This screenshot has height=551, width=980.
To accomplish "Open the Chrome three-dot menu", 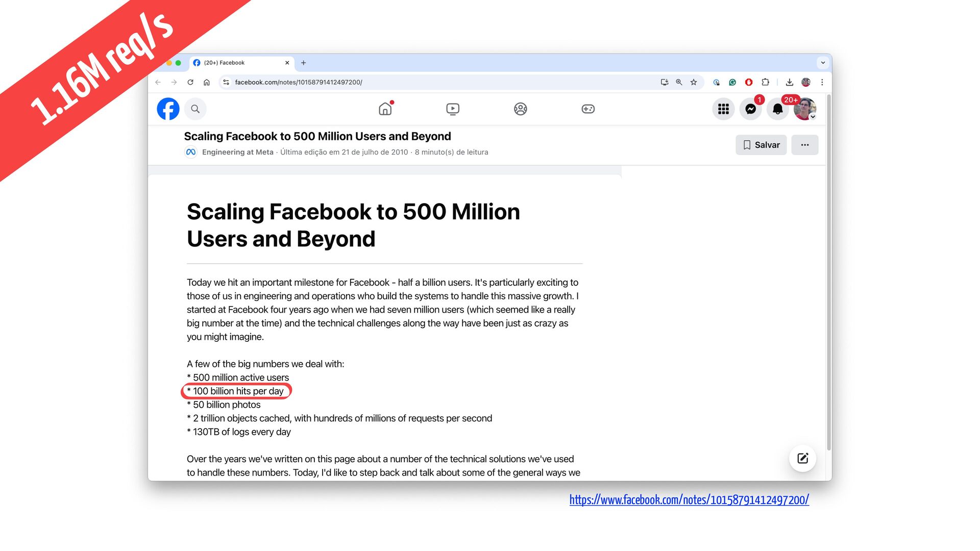I will 822,82.
